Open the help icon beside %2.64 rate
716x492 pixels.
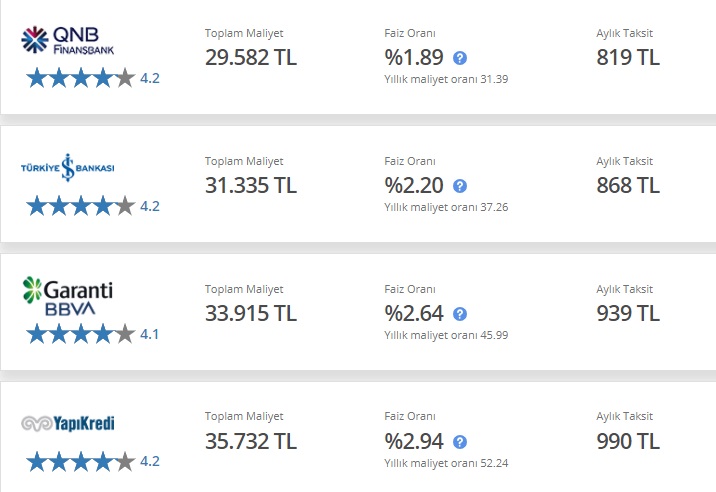(460, 314)
